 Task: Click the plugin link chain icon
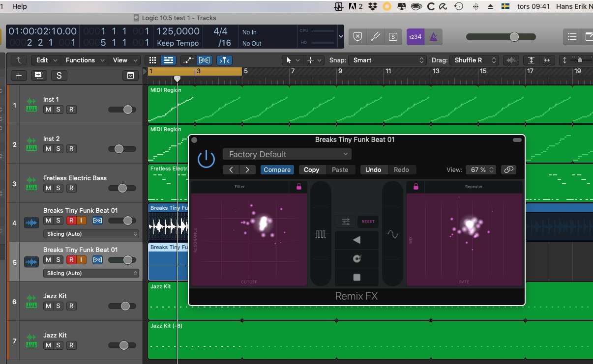click(508, 169)
